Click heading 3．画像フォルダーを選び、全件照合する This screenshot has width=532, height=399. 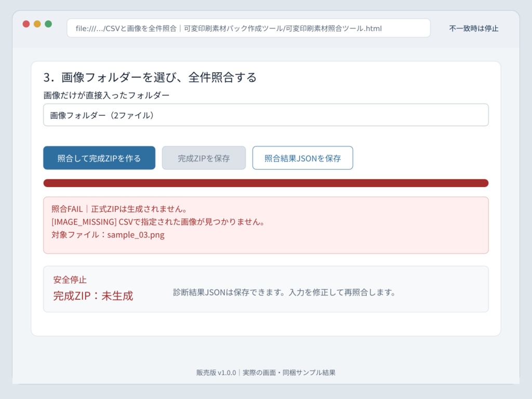tap(150, 77)
